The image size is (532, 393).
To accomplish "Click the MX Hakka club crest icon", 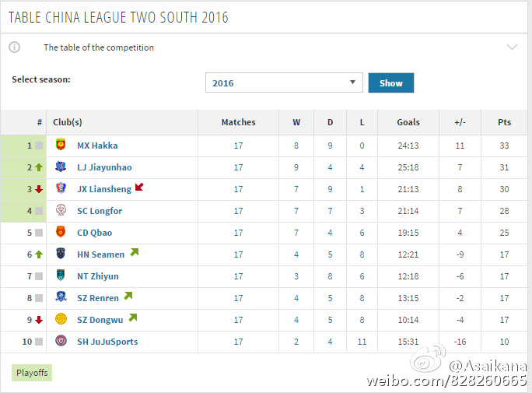I will [x=61, y=145].
